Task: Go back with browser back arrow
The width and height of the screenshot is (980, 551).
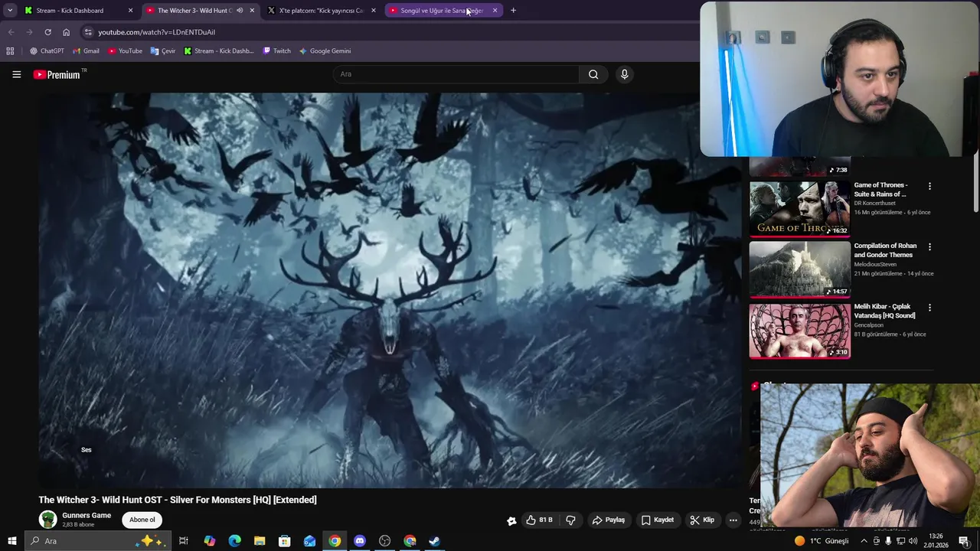Action: (x=11, y=32)
